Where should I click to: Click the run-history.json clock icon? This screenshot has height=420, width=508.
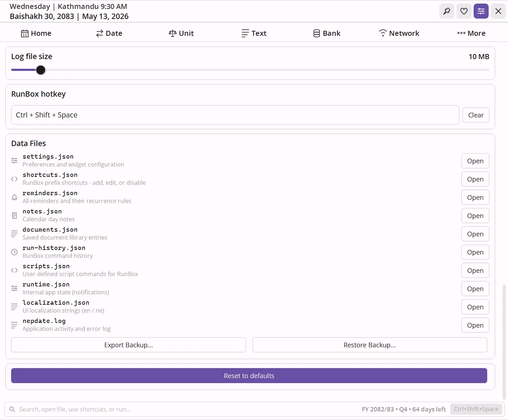click(x=14, y=252)
